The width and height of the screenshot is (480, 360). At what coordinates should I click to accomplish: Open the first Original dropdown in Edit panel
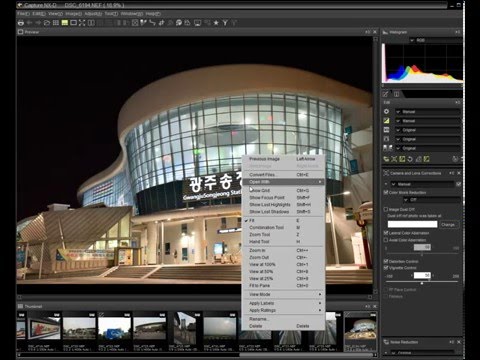428,130
